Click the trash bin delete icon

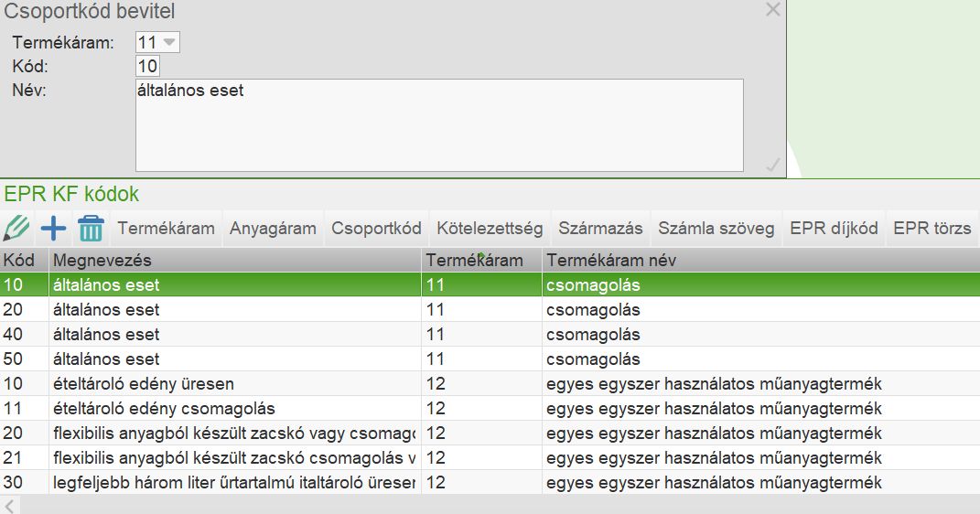point(91,228)
